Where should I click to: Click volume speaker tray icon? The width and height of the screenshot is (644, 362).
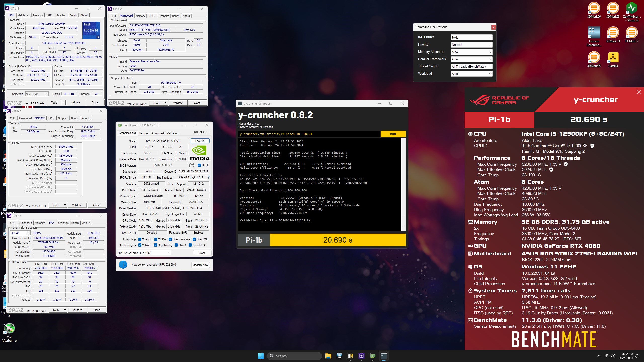pyautogui.click(x=613, y=356)
